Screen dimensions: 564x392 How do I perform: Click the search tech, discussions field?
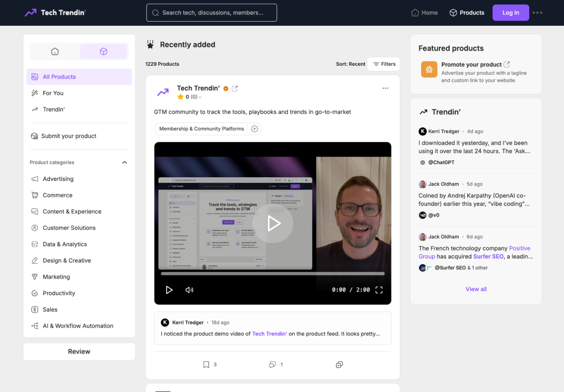(211, 13)
